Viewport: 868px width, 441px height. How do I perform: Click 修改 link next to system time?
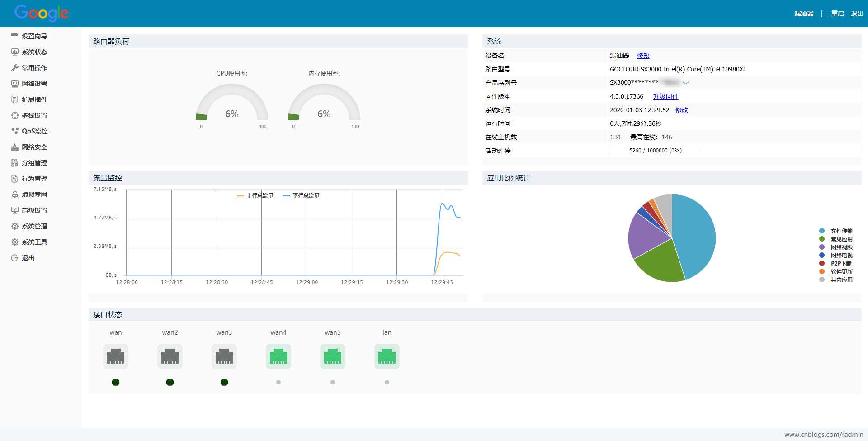[681, 110]
